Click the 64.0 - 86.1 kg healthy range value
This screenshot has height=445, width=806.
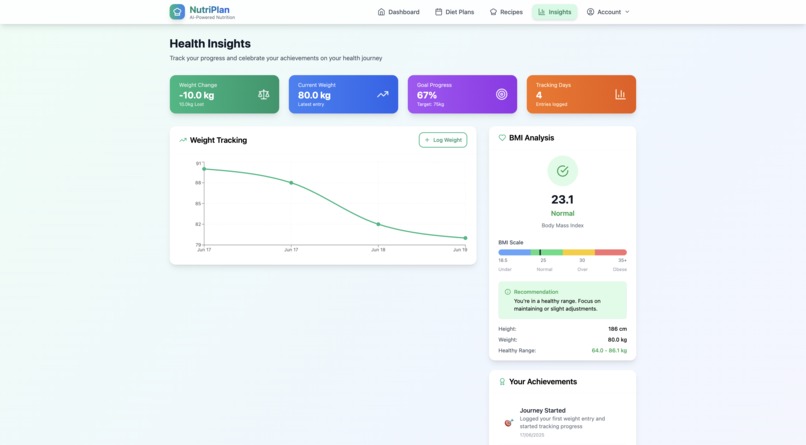pos(609,350)
